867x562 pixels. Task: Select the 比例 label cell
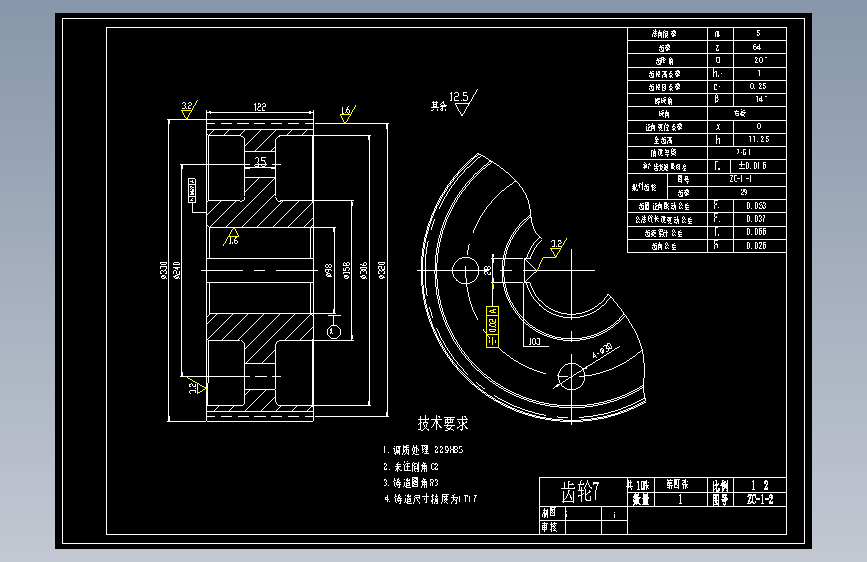point(720,485)
